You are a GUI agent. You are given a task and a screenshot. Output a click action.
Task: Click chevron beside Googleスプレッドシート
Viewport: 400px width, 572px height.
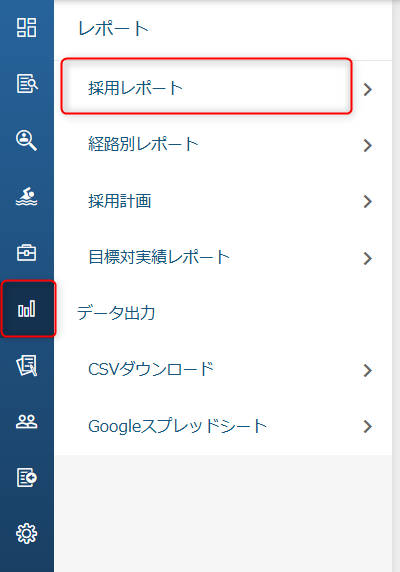(x=368, y=426)
